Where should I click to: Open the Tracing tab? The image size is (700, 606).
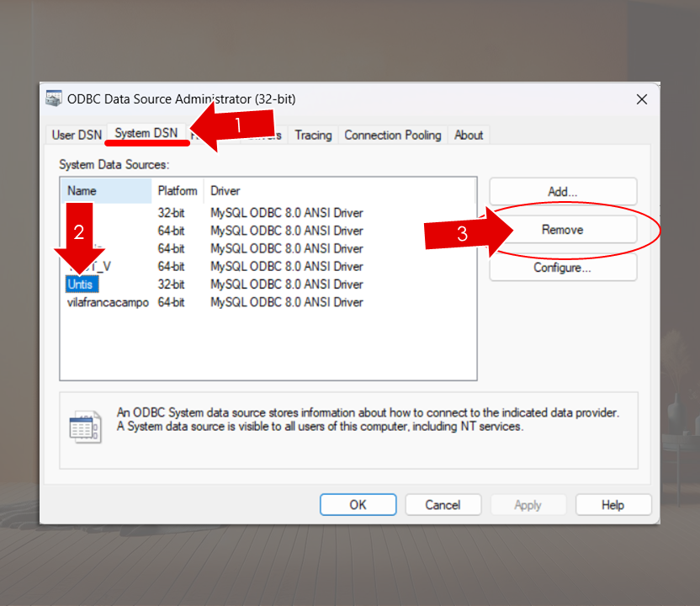coord(312,136)
